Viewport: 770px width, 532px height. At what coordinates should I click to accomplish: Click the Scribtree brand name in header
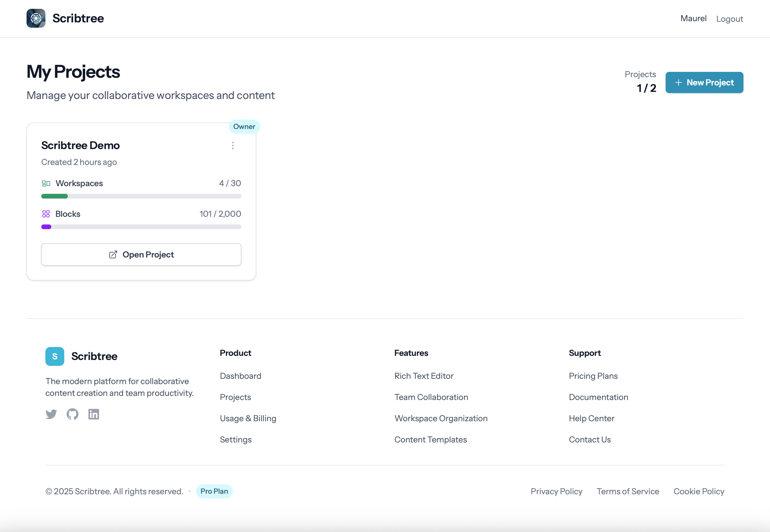coord(78,18)
